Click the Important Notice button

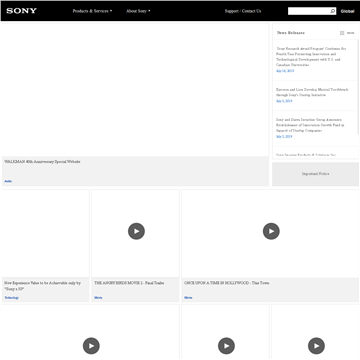(315, 174)
